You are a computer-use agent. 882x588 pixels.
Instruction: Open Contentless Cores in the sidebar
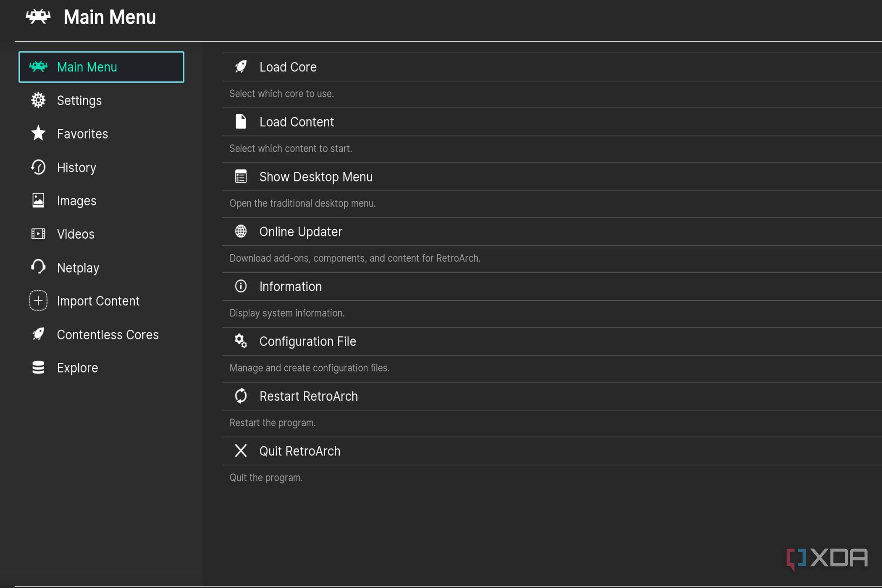[x=101, y=334]
